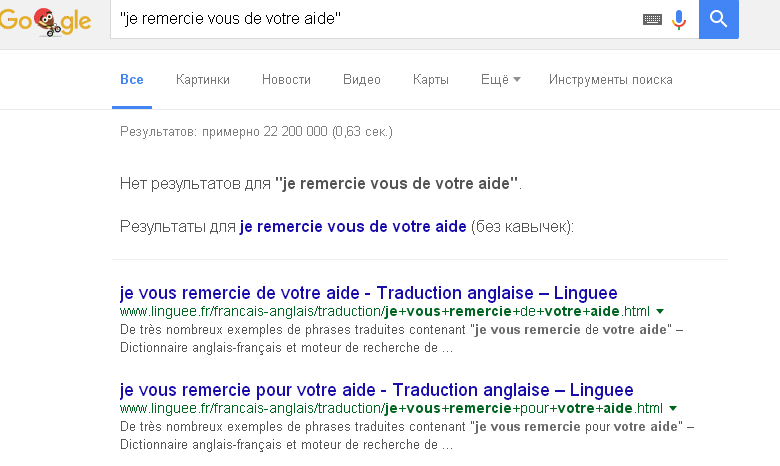Click the snippet under the first Linguee result

(x=401, y=339)
